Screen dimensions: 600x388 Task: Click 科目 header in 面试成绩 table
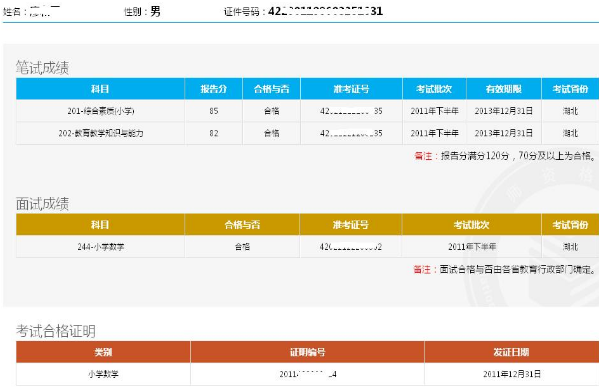(100, 225)
